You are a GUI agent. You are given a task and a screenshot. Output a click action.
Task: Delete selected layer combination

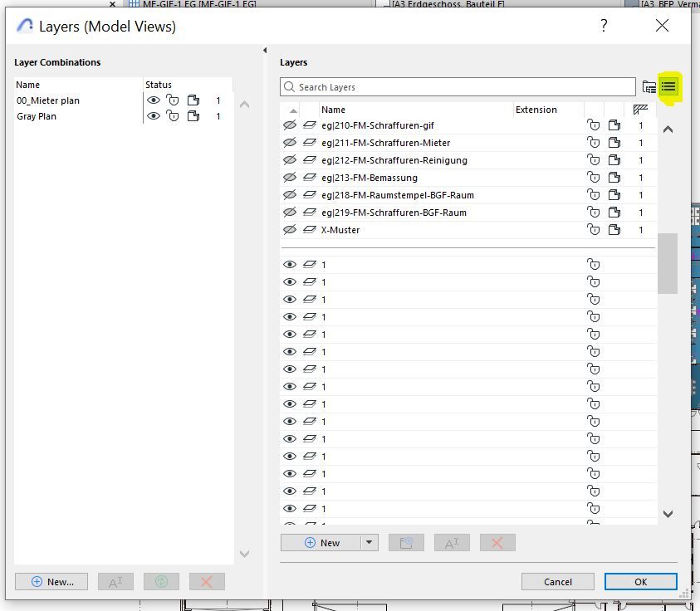[207, 582]
